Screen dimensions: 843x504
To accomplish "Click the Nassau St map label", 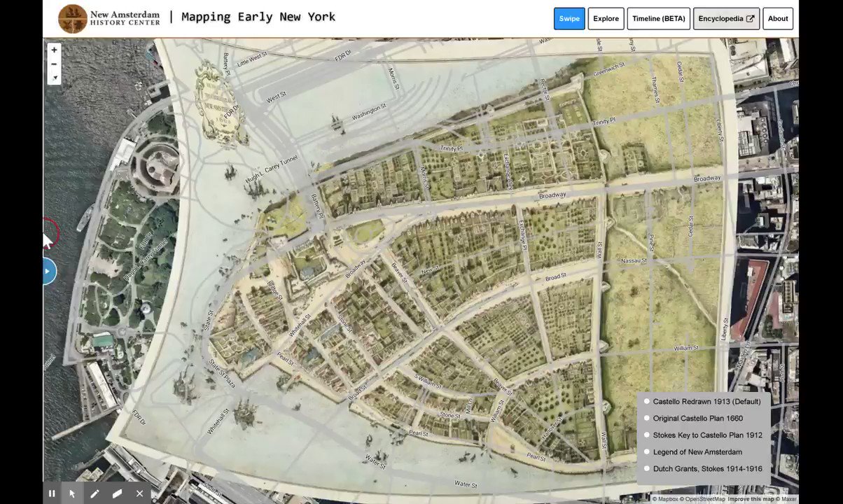I will tap(634, 261).
